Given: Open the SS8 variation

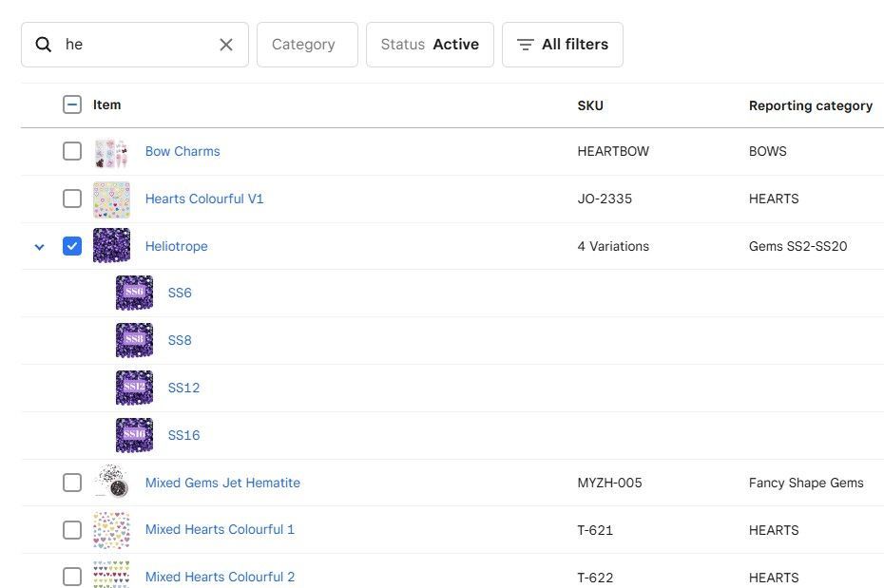Looking at the screenshot, I should pos(180,340).
